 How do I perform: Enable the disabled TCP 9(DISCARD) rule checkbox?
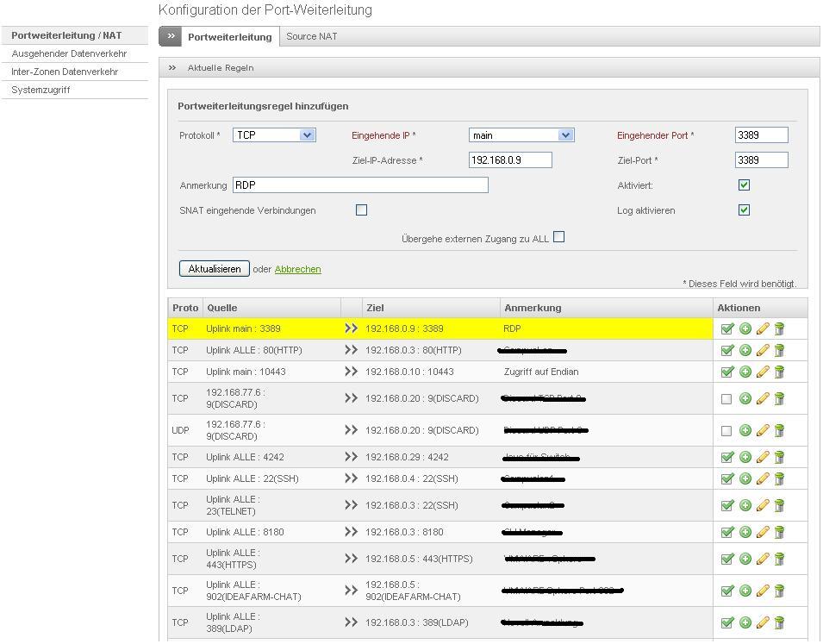pyautogui.click(x=726, y=398)
